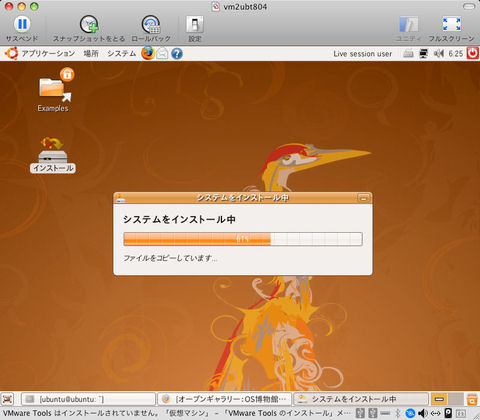Click the Ubuntu logo in the panel
The width and height of the screenshot is (480, 420).
pos(11,53)
